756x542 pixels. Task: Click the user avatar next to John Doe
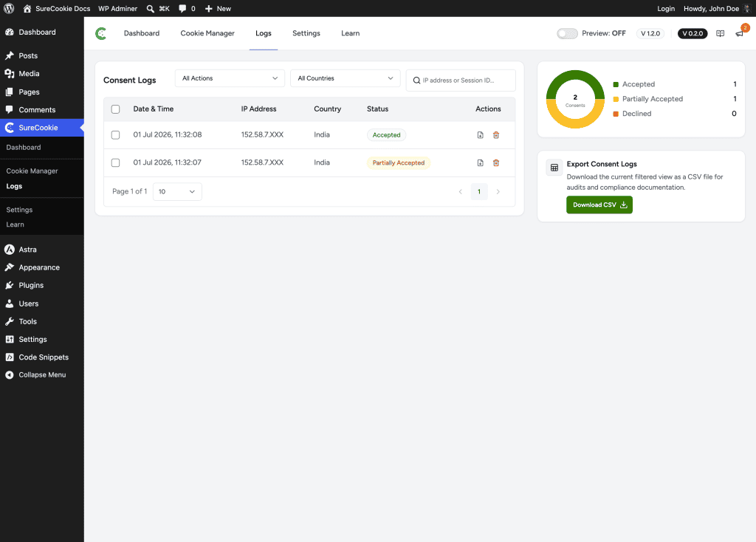click(747, 9)
